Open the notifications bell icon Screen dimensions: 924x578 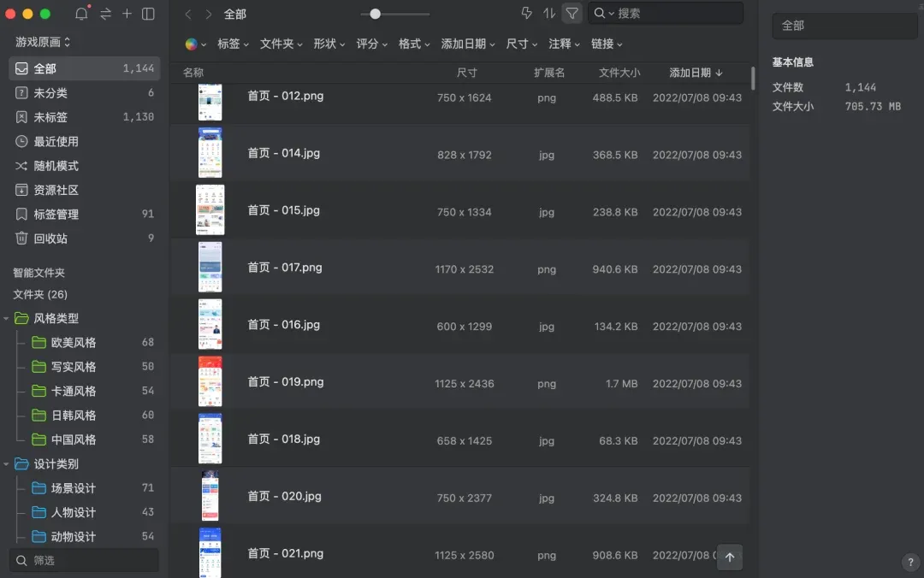click(x=81, y=13)
